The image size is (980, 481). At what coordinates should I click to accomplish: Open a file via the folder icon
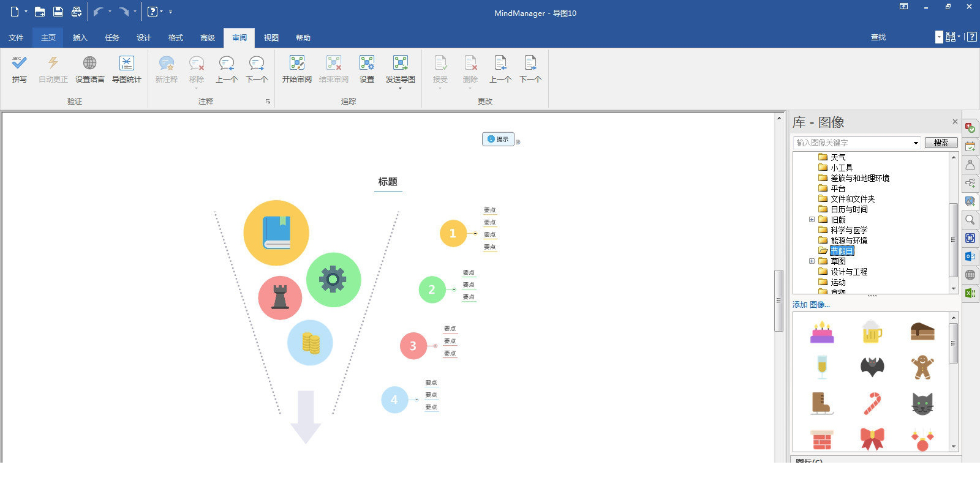(40, 12)
